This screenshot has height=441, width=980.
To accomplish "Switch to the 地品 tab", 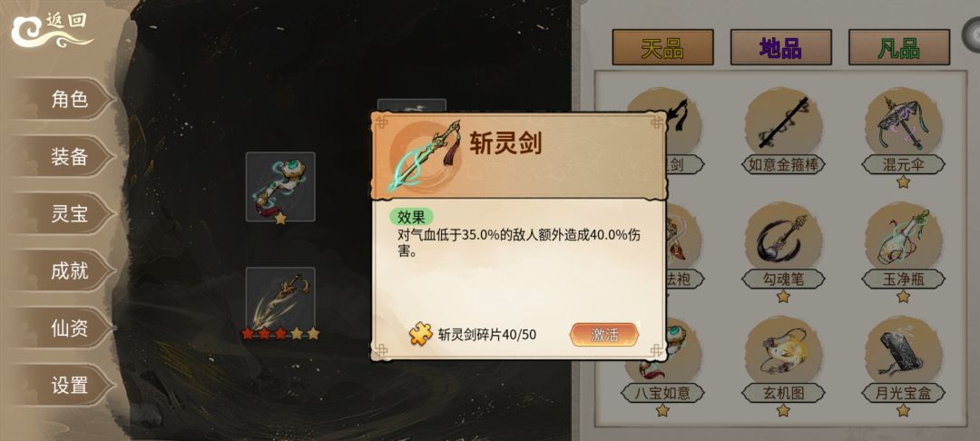I will (780, 47).
